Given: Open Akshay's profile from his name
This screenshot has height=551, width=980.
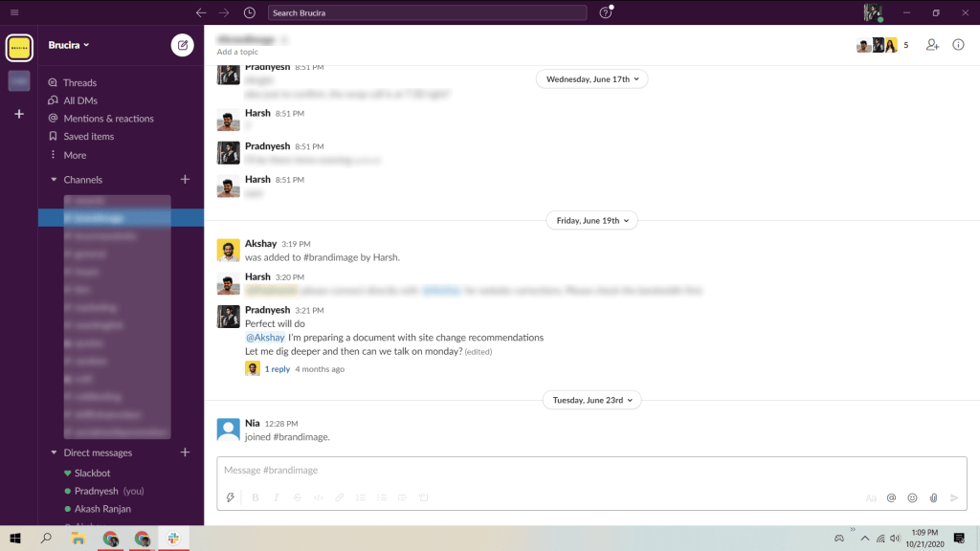Looking at the screenshot, I should point(260,244).
